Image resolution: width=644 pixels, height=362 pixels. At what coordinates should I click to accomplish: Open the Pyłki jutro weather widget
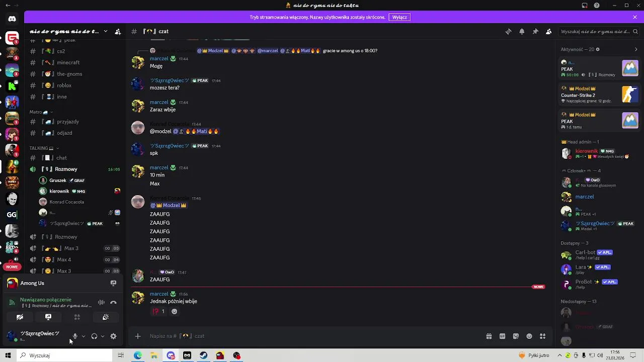pos(535,355)
